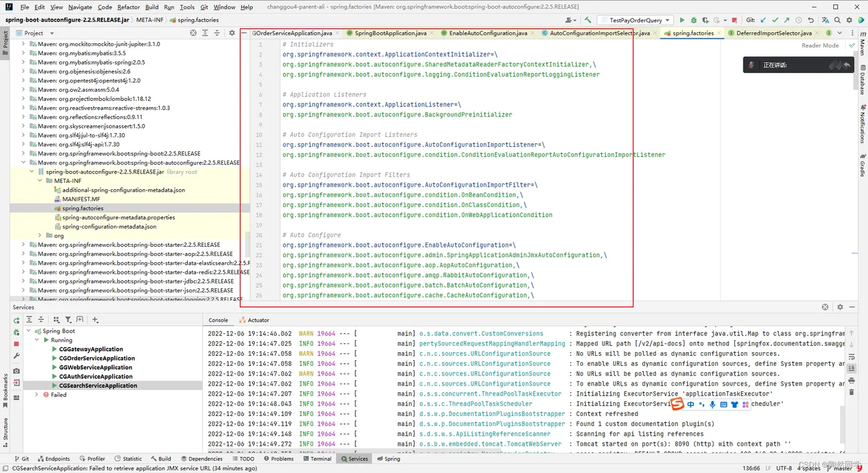Select CGGatewayApplication in Services tree
Viewport: 868px width, 473px height.
click(x=91, y=349)
